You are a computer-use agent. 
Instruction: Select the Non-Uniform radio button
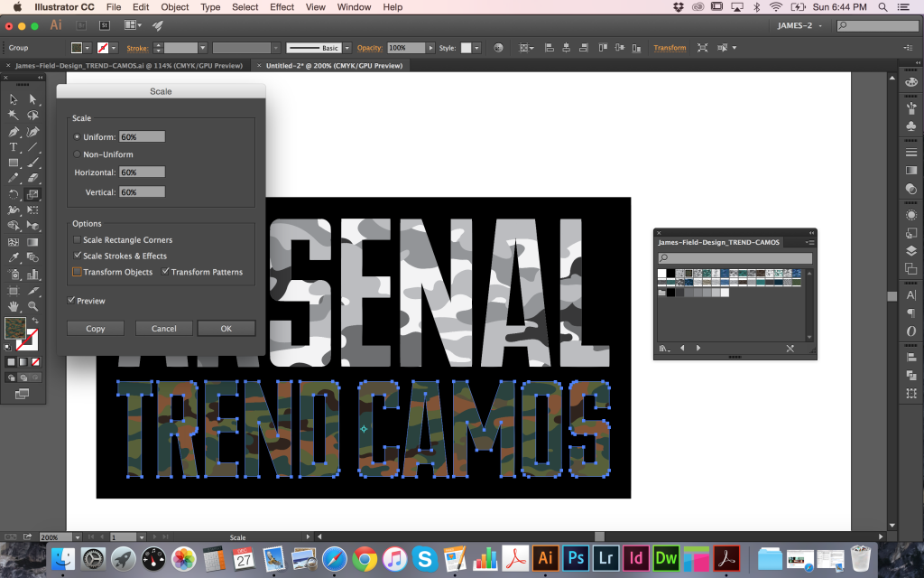pyautogui.click(x=77, y=154)
